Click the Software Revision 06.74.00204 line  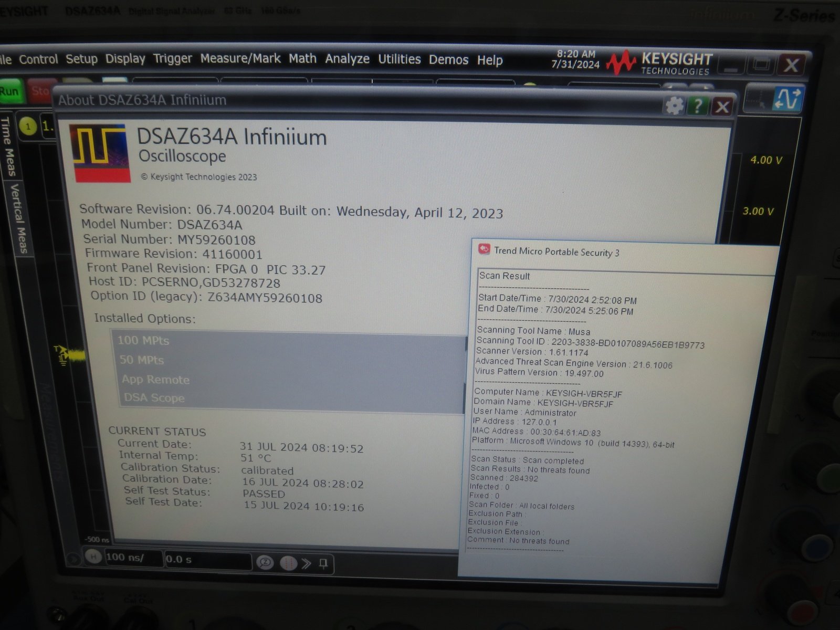click(291, 211)
